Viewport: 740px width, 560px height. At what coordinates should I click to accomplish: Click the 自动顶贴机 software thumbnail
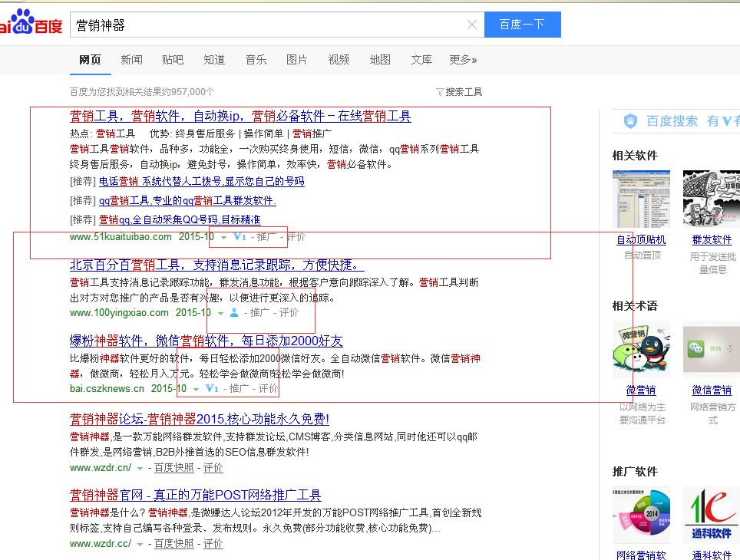coord(641,198)
